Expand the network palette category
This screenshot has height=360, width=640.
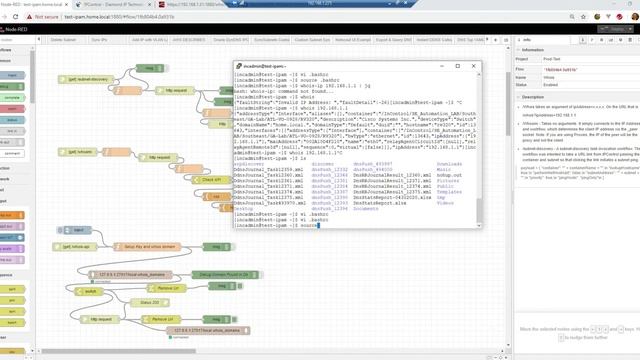(15, 179)
